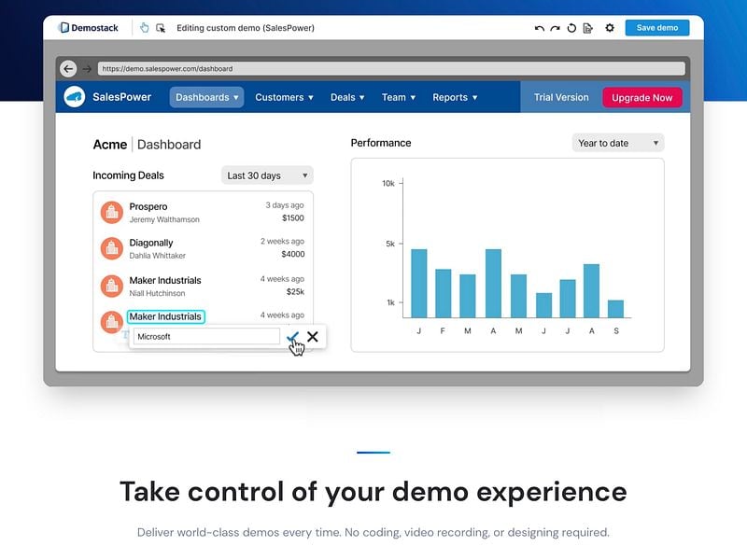Image resolution: width=747 pixels, height=560 pixels.
Task: Click the Upgrade Now button
Action: tap(641, 98)
